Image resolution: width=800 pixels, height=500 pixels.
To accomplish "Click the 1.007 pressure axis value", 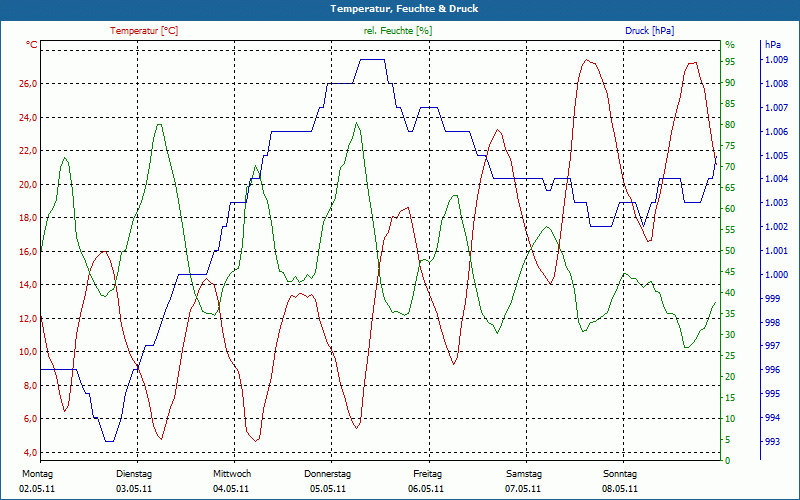I will (x=776, y=108).
